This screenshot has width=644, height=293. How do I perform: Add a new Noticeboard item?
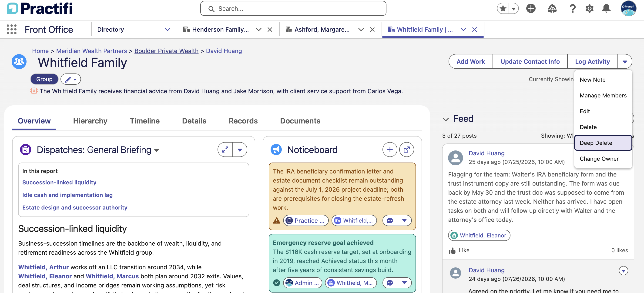pos(389,150)
